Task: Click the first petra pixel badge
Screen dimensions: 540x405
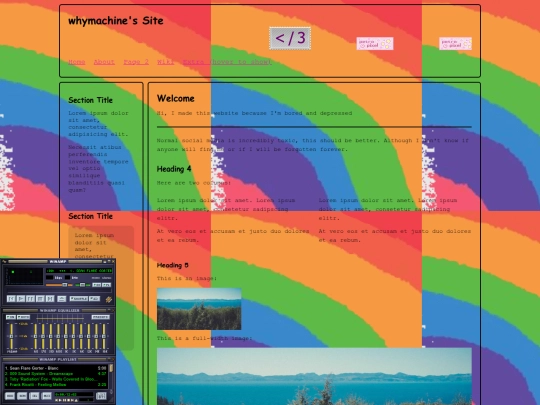Action: 375,43
